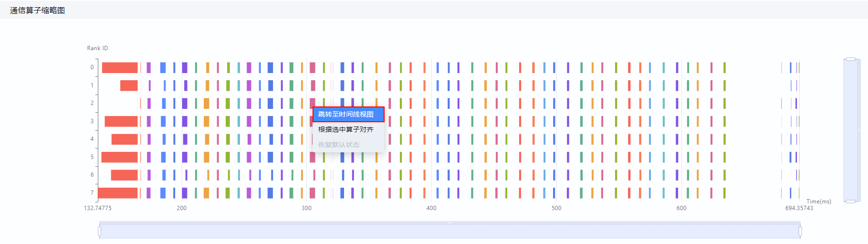The width and height of the screenshot is (868, 244).
Task: Select 跳转至时间线视图 in context menu
Action: click(348, 114)
